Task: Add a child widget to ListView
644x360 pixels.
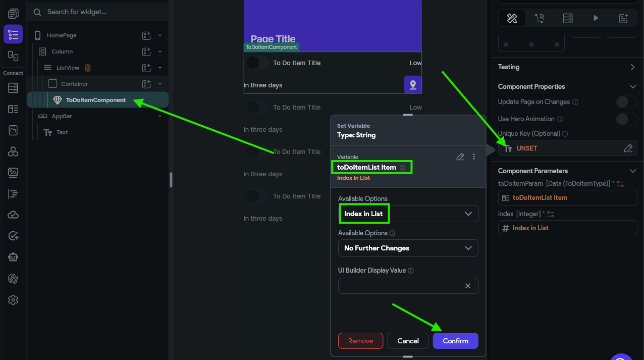Action: 146,68
